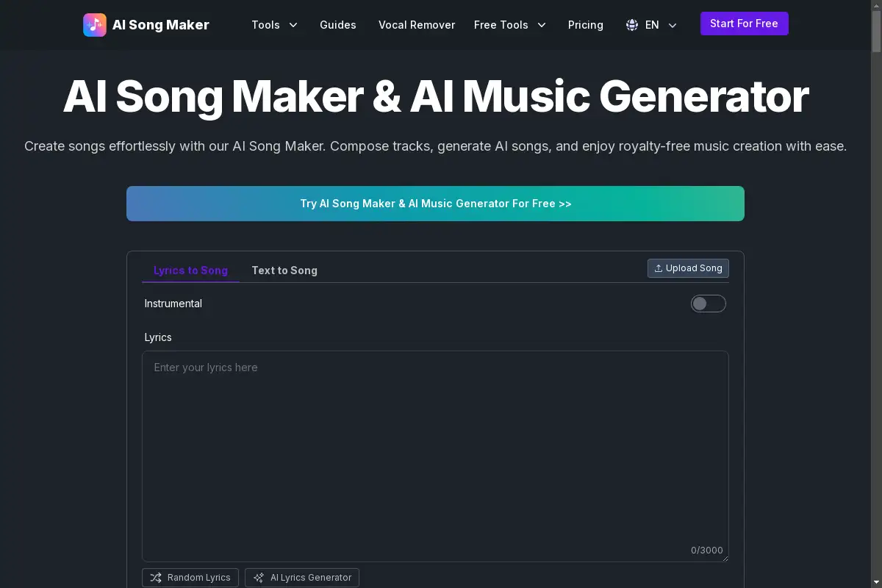Click the 'Create songs effortlessly' description text
882x588 pixels.
click(436, 146)
